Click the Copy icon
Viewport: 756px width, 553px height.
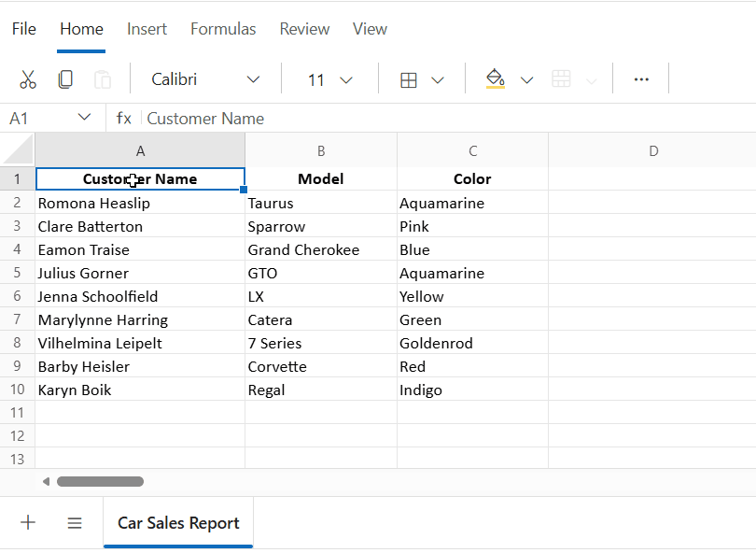(x=64, y=78)
